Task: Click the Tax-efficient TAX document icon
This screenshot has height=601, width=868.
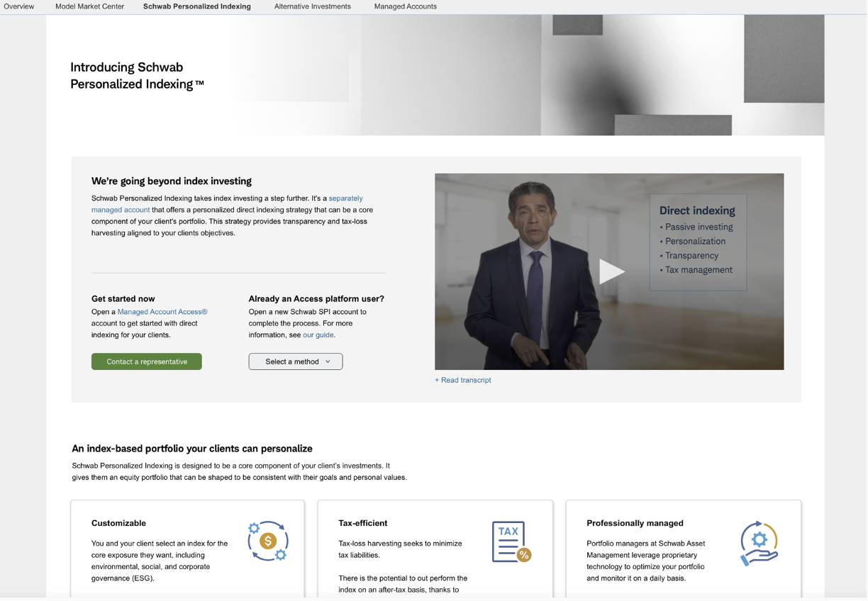Action: click(511, 542)
